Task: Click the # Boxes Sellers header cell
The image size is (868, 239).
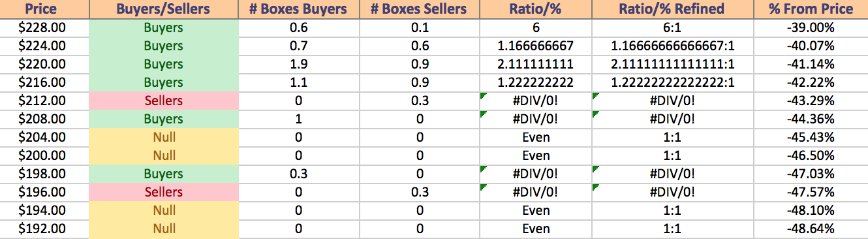Action: coord(419,9)
